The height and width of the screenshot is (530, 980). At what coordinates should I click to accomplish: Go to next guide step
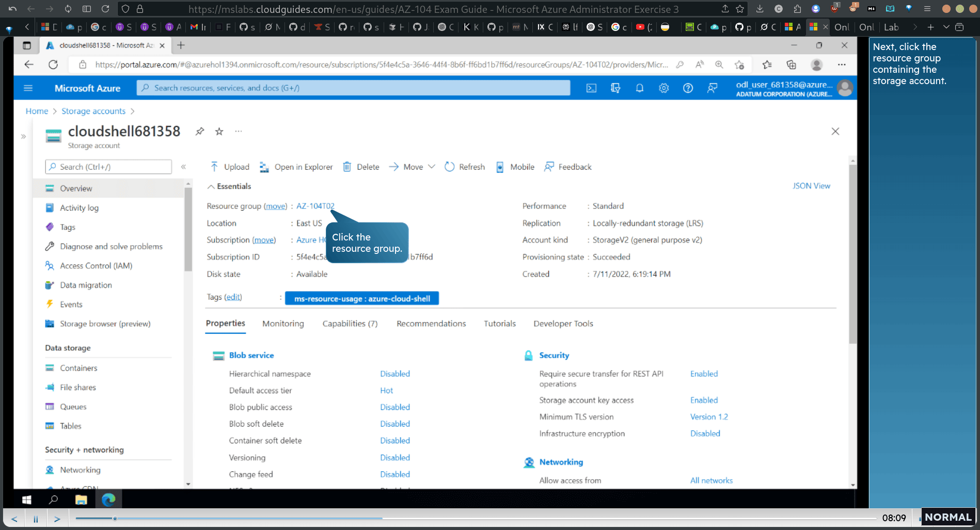click(x=57, y=519)
